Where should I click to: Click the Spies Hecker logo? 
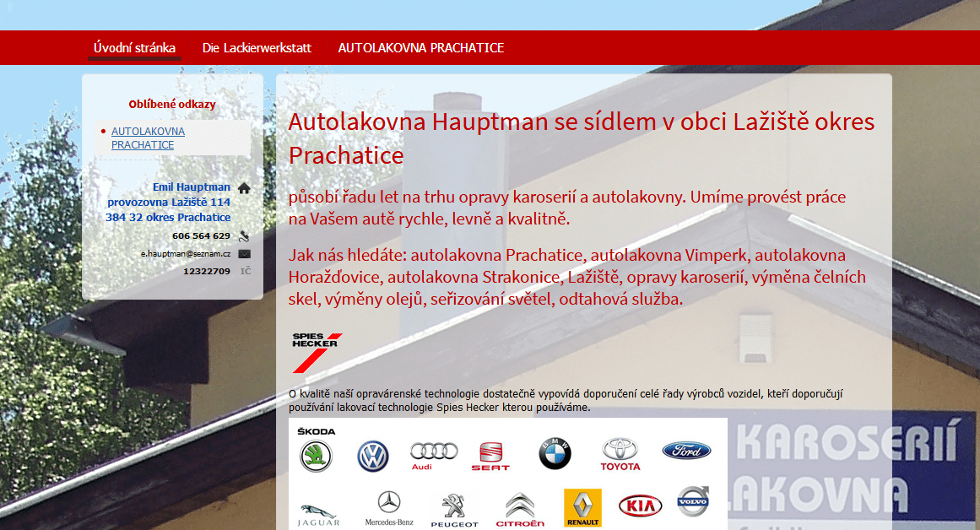[x=317, y=353]
